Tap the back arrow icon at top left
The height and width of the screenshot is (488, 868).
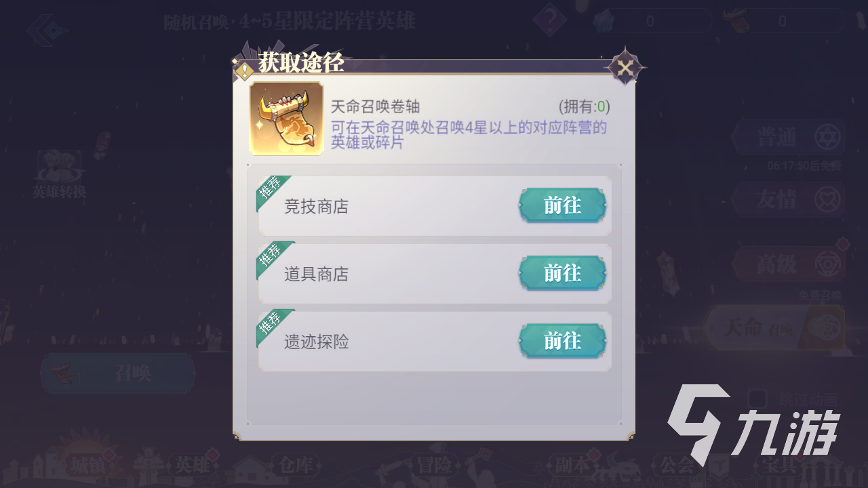(47, 30)
